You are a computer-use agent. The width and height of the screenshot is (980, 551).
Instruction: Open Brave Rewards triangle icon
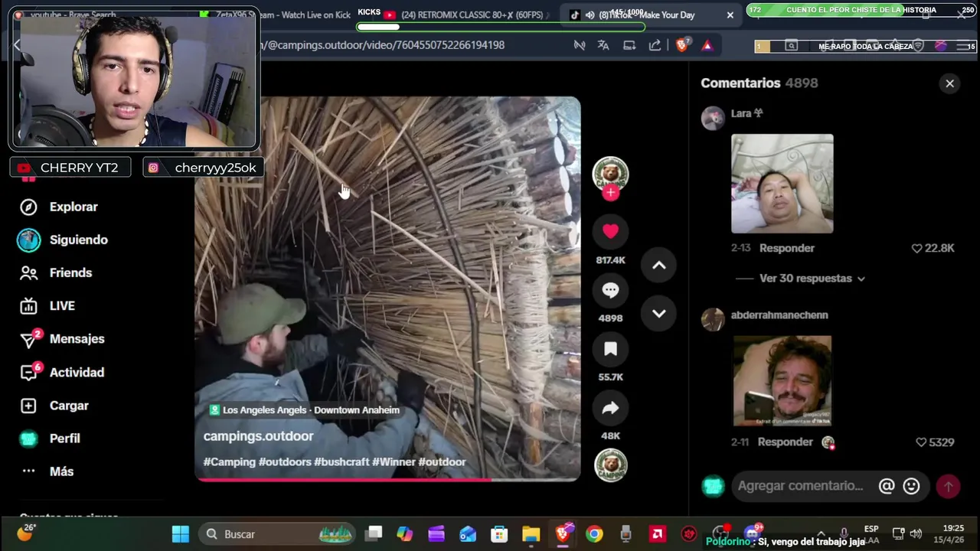pos(707,45)
